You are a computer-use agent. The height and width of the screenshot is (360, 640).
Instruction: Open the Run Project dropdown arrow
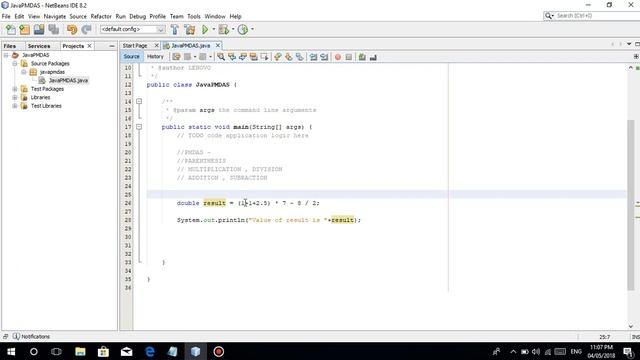(x=213, y=29)
